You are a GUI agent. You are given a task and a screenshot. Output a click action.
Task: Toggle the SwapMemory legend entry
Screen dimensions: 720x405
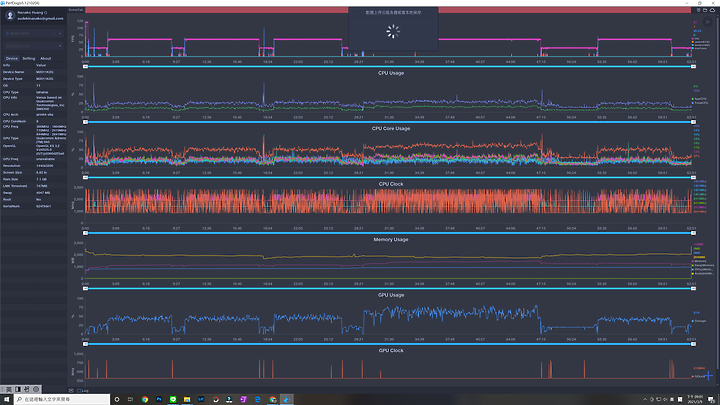pyautogui.click(x=703, y=265)
